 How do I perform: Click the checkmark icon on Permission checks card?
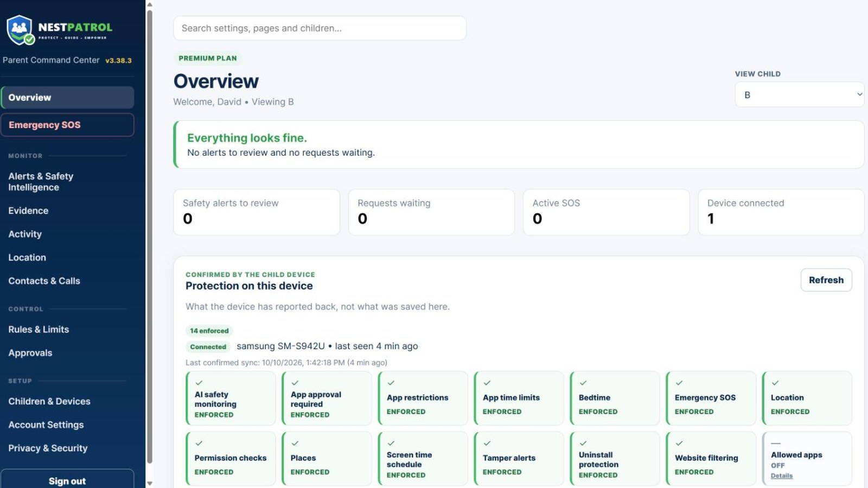(199, 443)
